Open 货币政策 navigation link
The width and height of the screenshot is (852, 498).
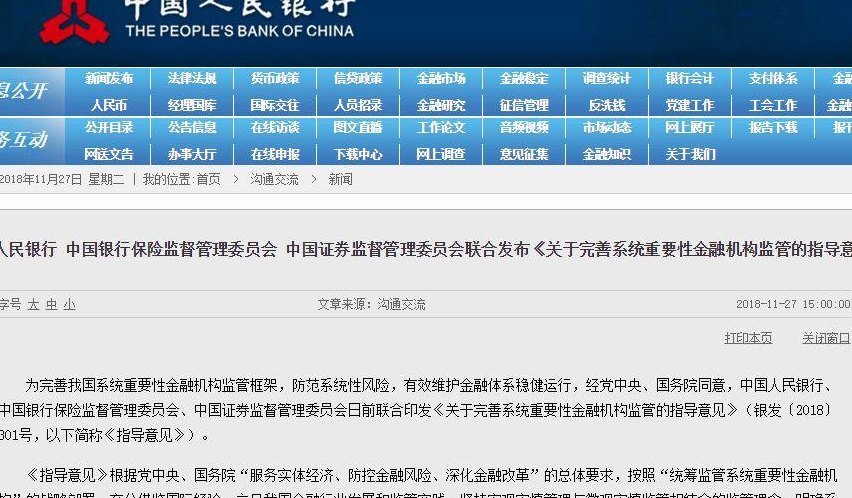[275, 78]
